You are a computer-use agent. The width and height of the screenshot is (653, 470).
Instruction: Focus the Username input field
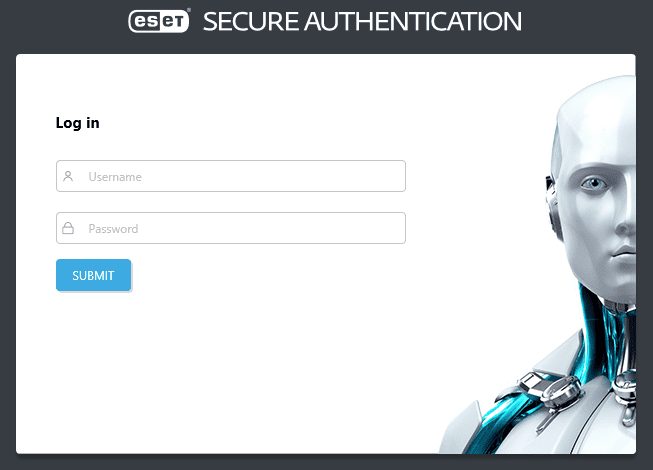tap(240, 176)
